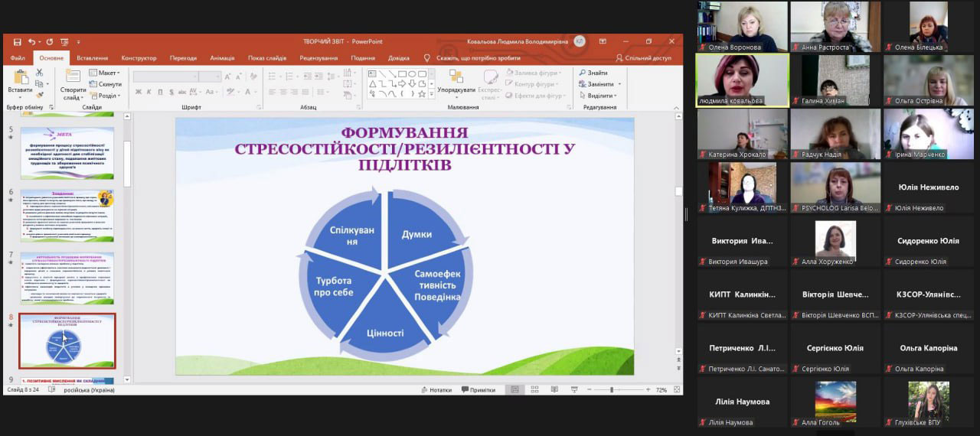
Task: Switch to the Вставлення tab
Action: 93,58
